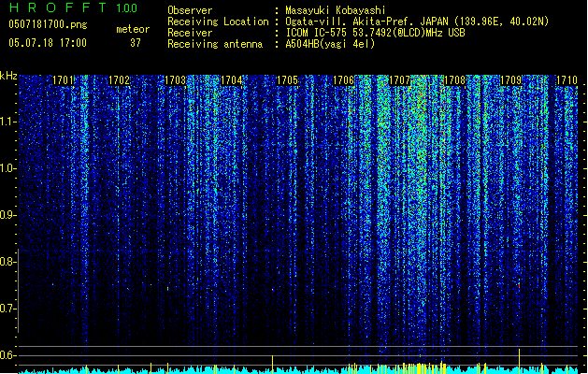Click the 1.1 frequency axis label

coord(7,122)
